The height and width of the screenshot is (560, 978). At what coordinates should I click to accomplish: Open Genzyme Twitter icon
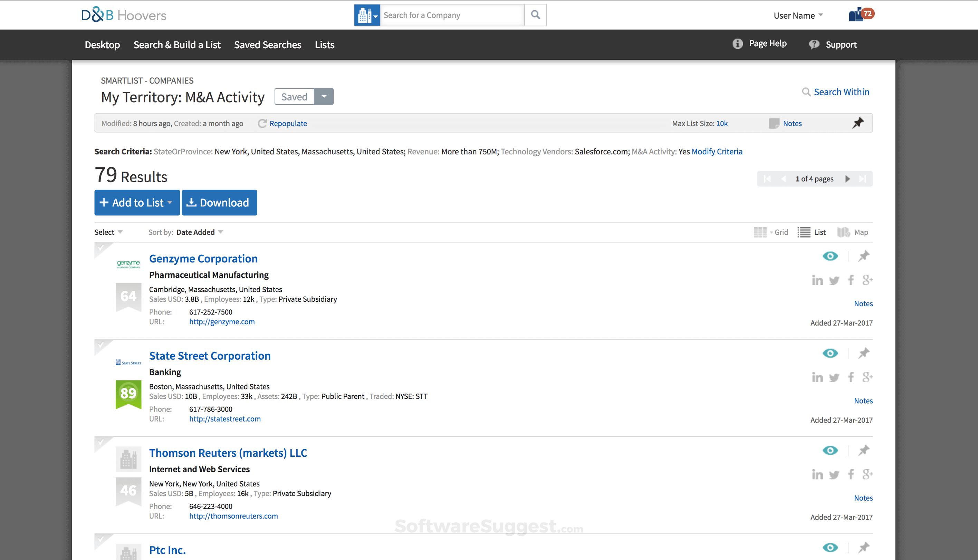tap(834, 280)
